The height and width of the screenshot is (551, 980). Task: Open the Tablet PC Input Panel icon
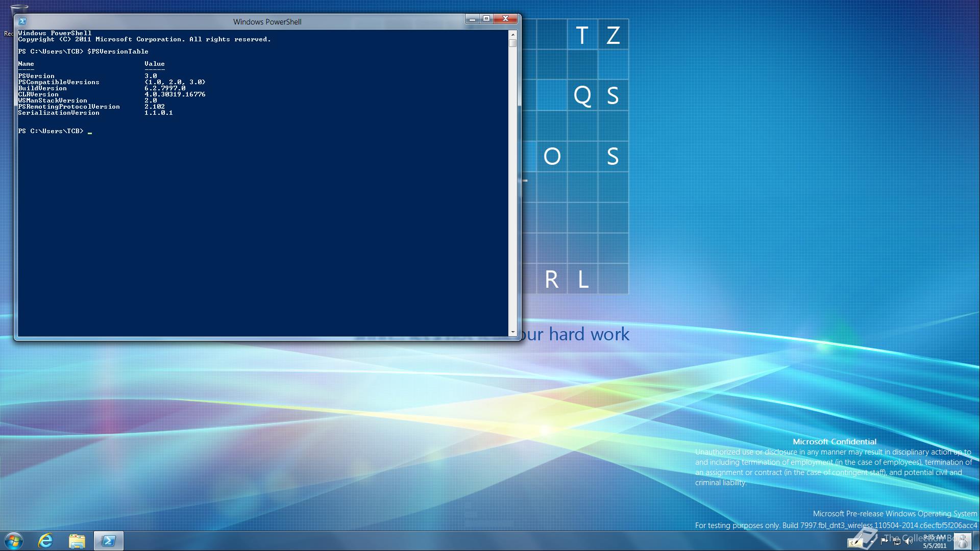pyautogui.click(x=855, y=543)
